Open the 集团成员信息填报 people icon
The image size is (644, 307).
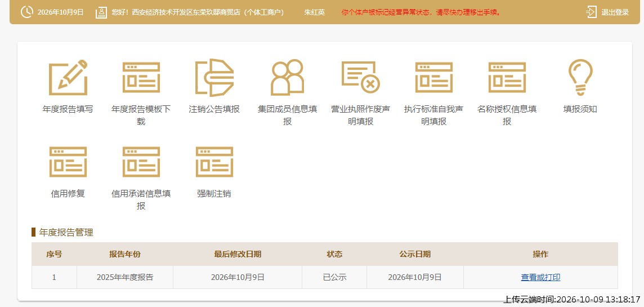pos(287,77)
